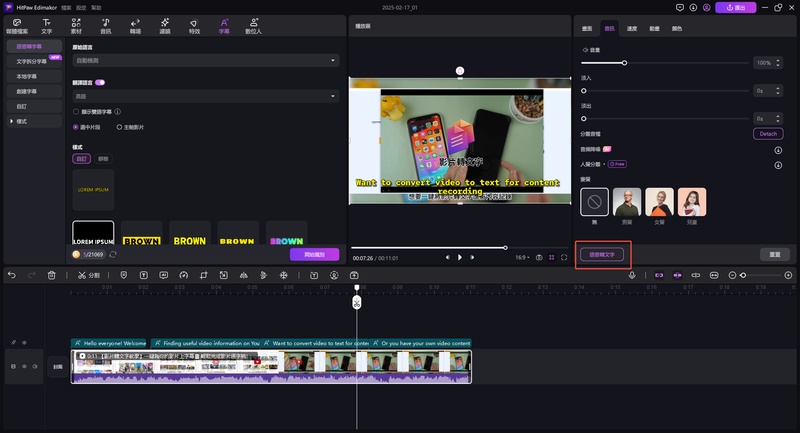Open the Text (文字) tool tab

pos(46,26)
